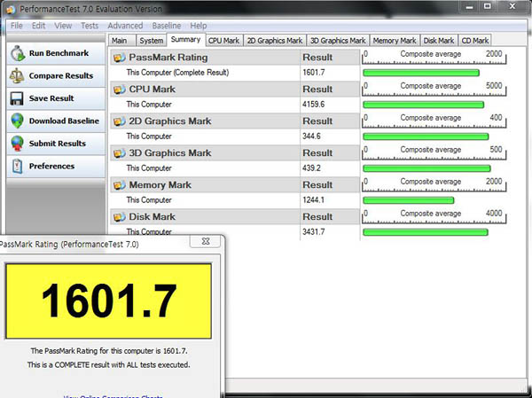Click the 3D Graphics result value 439.2

311,168
